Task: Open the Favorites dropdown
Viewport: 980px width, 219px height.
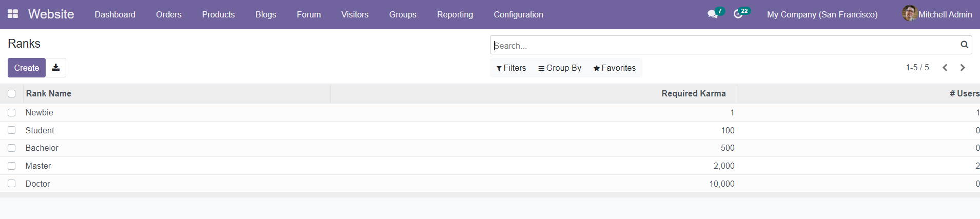Action: click(x=615, y=68)
